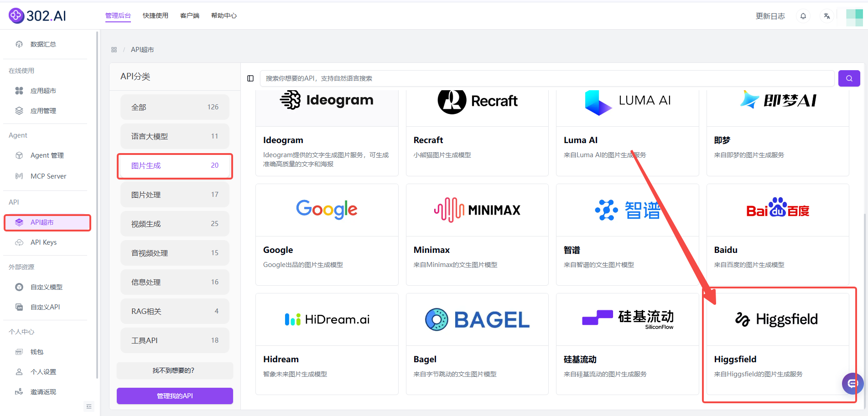
Task: Select API超市 in the sidebar
Action: tap(47, 222)
